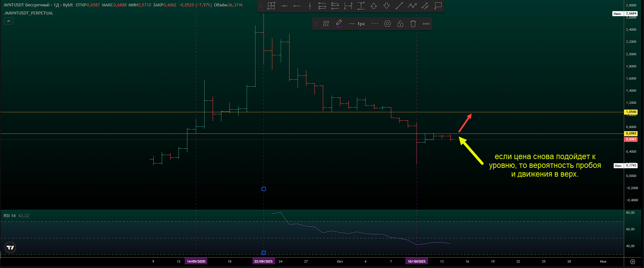
Task: Select the date range measure tool
Action: pos(348,6)
